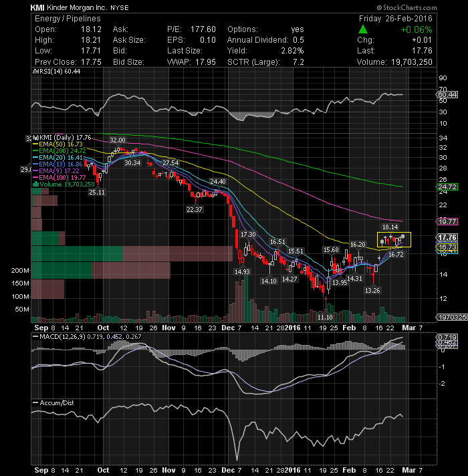Click the 32.00 price high label
The height and width of the screenshot is (476, 468).
[x=117, y=140]
